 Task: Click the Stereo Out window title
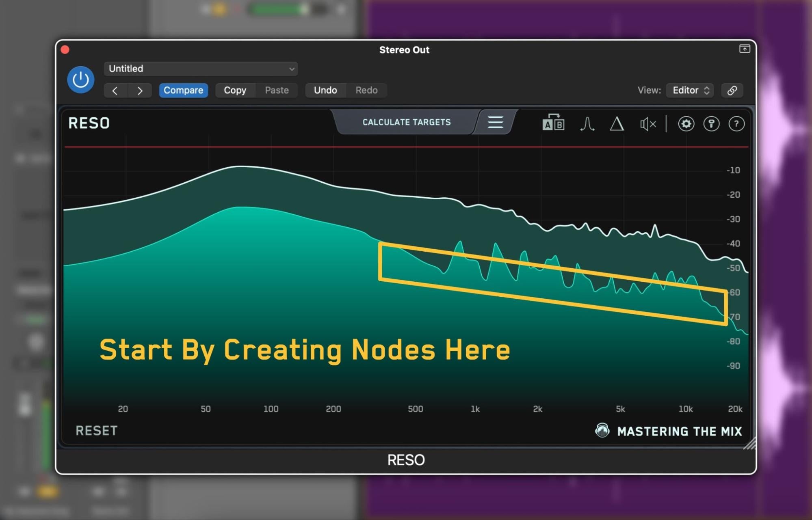[x=404, y=50]
